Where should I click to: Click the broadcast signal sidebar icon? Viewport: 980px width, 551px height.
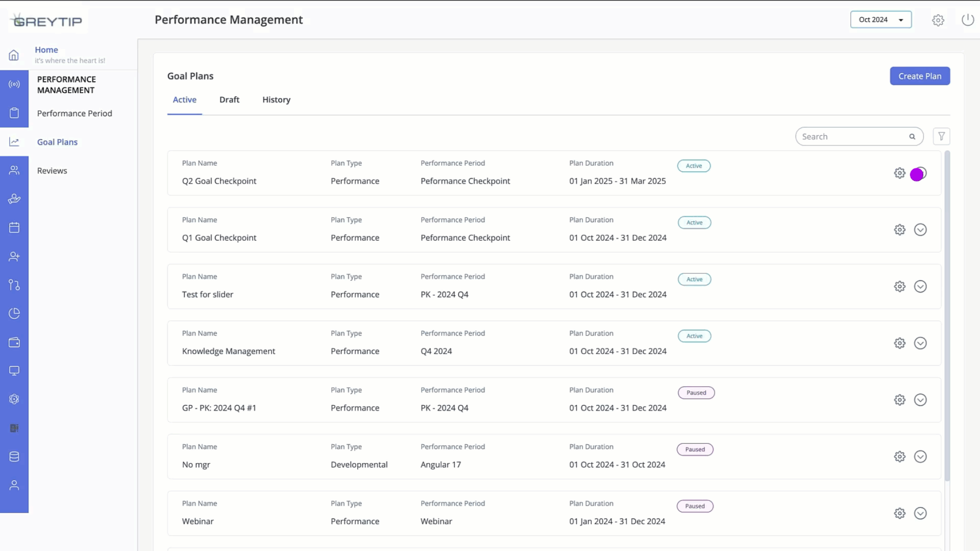(14, 84)
